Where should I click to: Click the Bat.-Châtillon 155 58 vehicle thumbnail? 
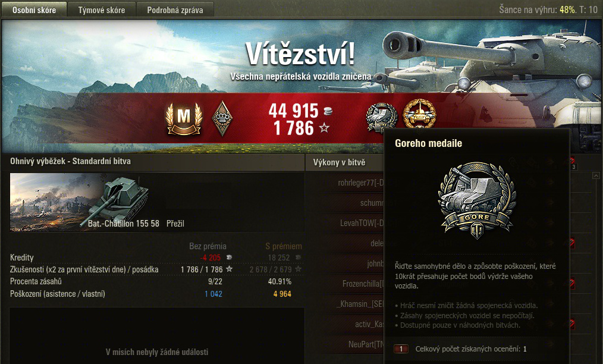(80, 202)
